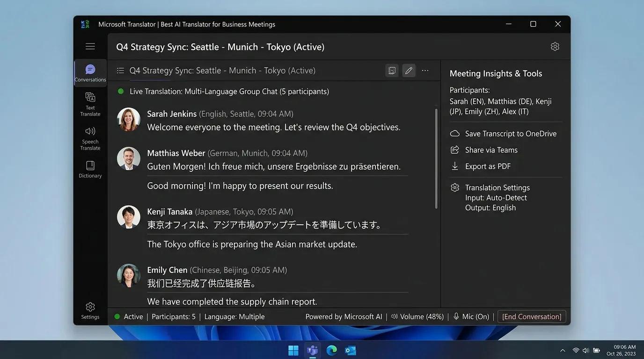644x359 pixels.
Task: Click Kenji's Japanese message text
Action: (265, 225)
